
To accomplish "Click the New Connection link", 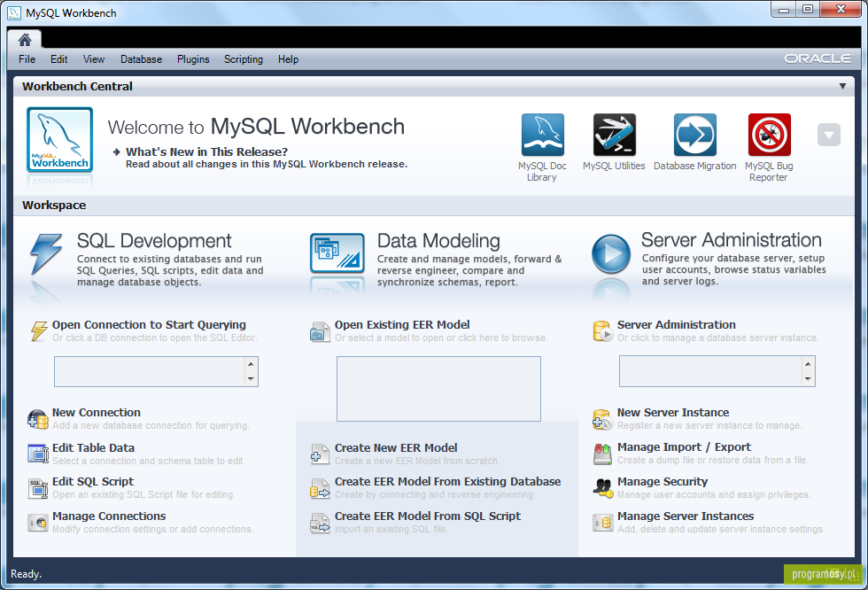I will pyautogui.click(x=97, y=412).
